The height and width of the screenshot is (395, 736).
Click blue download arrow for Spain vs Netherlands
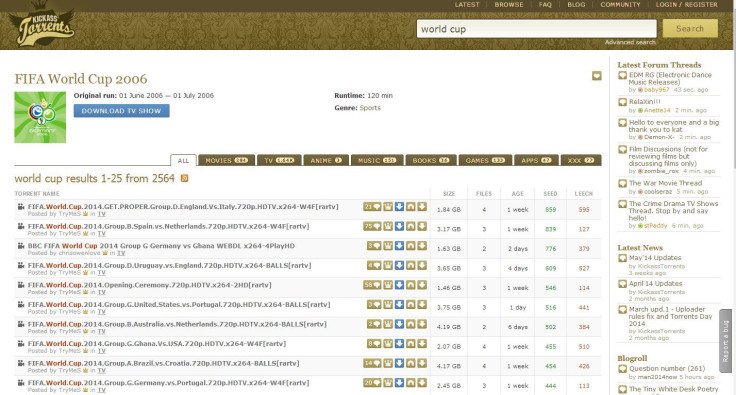pos(399,226)
